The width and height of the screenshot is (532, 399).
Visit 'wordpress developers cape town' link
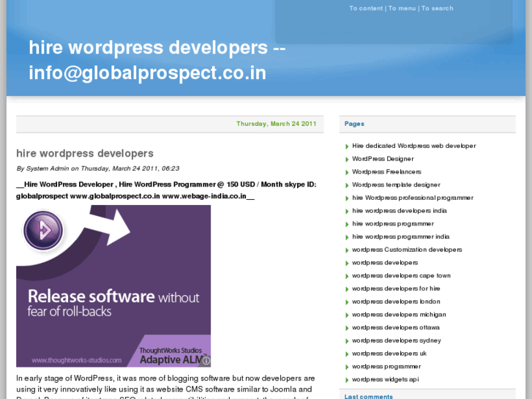(x=401, y=276)
